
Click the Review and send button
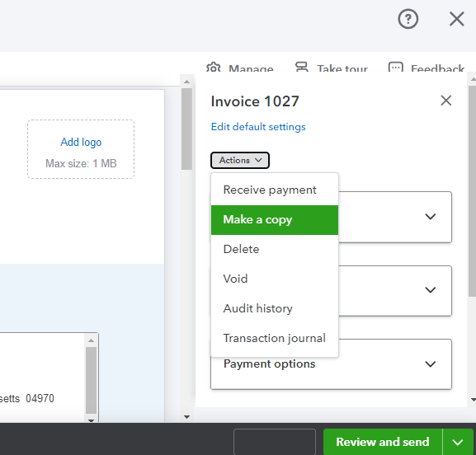coord(383,442)
